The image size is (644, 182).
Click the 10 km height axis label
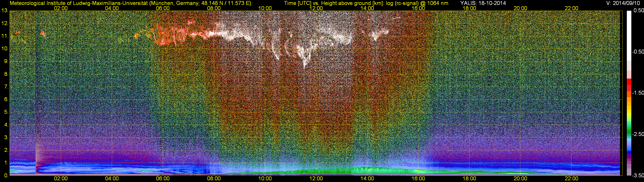coord(5,49)
